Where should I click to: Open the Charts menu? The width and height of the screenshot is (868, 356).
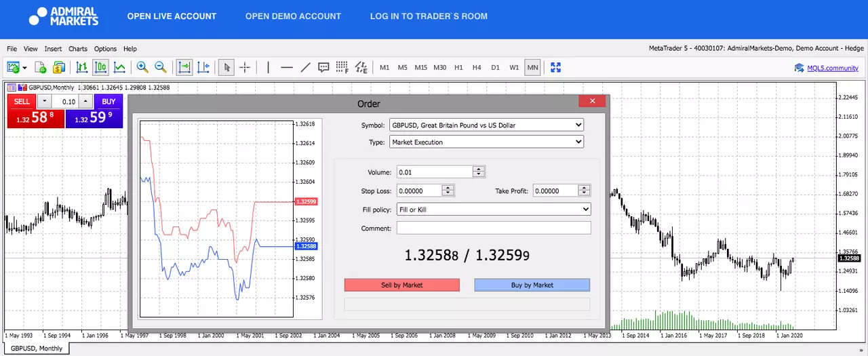[78, 49]
